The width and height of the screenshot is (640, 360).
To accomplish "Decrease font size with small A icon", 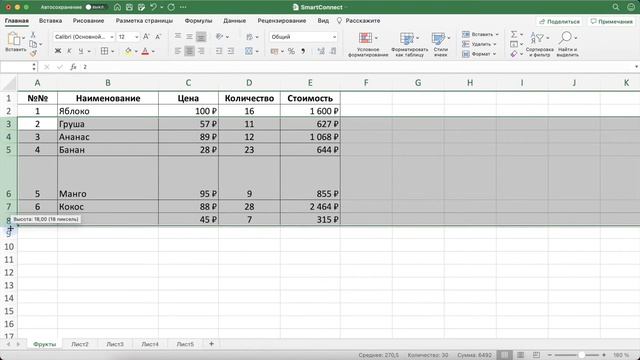I will (158, 37).
